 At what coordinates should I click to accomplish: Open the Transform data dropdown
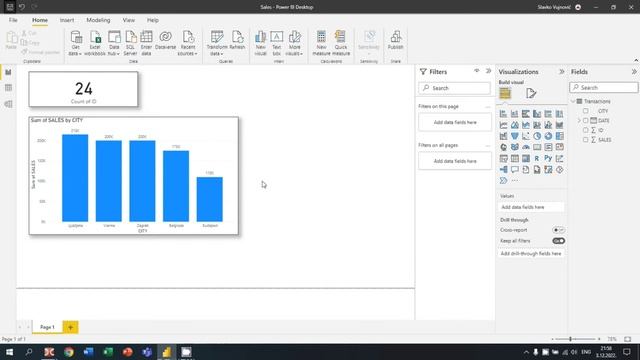[217, 43]
